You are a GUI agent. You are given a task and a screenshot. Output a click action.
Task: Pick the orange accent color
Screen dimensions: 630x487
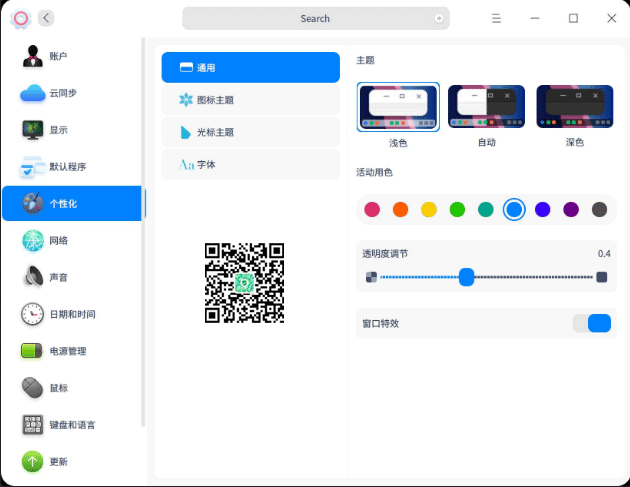[401, 209]
